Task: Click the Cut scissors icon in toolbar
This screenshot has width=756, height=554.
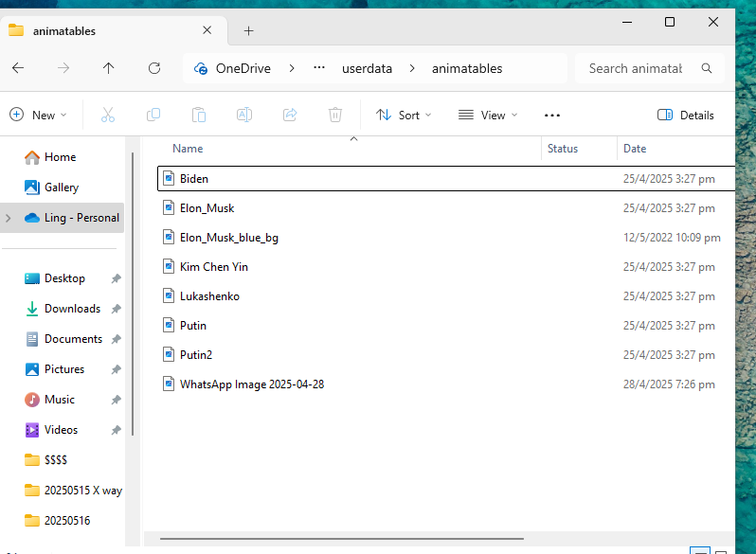Action: click(108, 116)
